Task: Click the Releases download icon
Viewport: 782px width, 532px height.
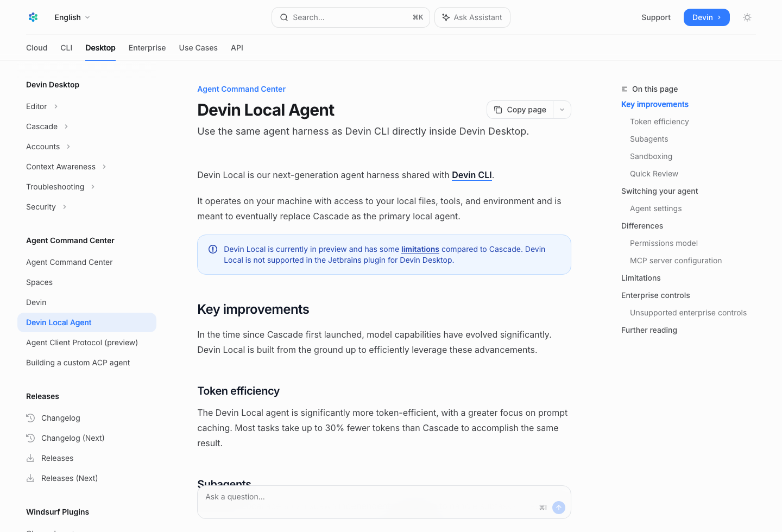Action: [x=30, y=458]
